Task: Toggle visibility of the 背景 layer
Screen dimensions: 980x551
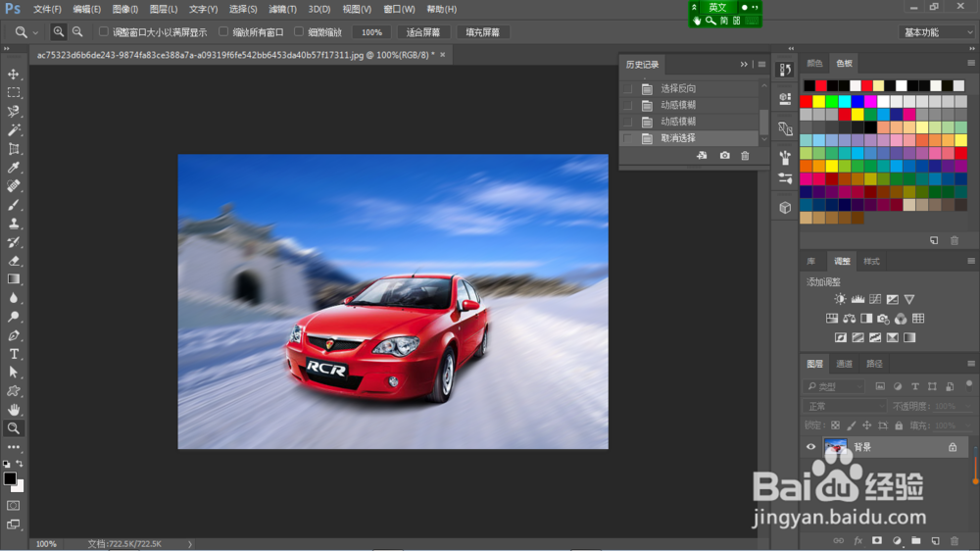Action: 810,446
